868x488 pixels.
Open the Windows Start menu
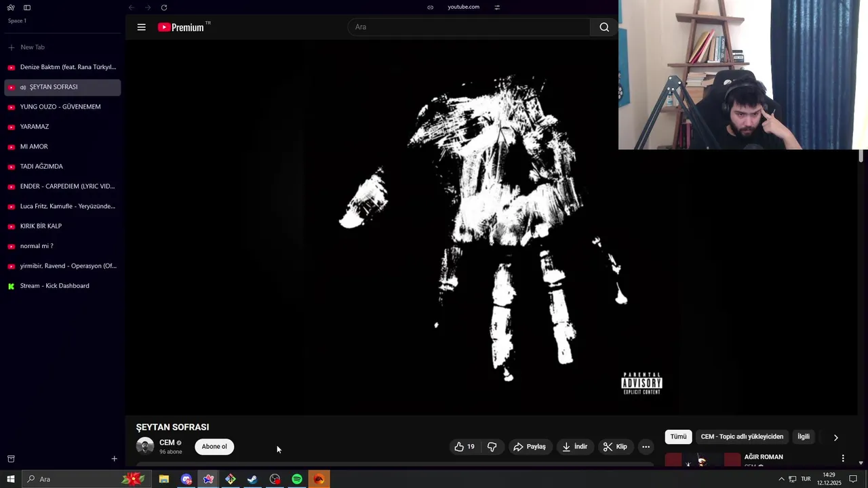click(10, 479)
